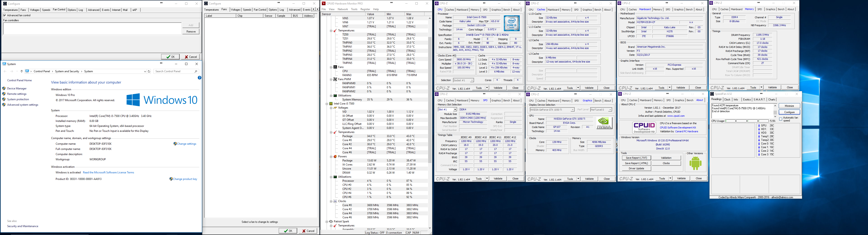868x235 pixels.
Task: Click the CPU Usage bar in SpeedFan
Action: tap(747, 121)
